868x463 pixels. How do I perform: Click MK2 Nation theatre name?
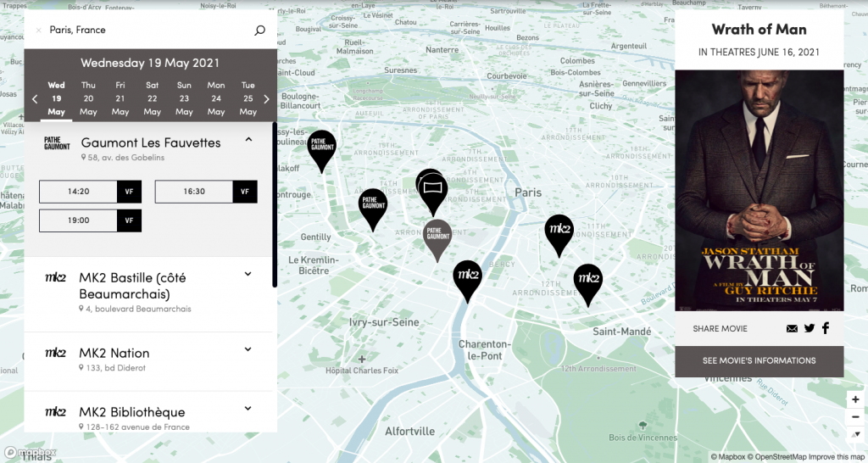(x=114, y=353)
